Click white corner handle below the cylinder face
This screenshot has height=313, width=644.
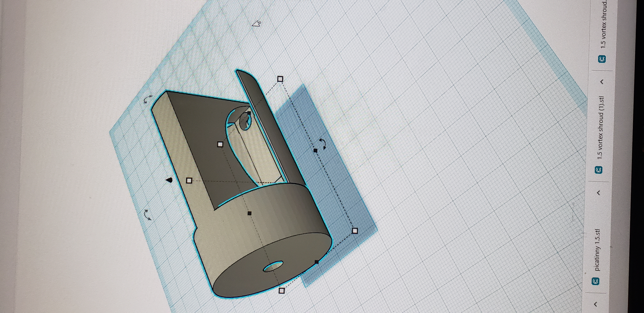coord(281,290)
